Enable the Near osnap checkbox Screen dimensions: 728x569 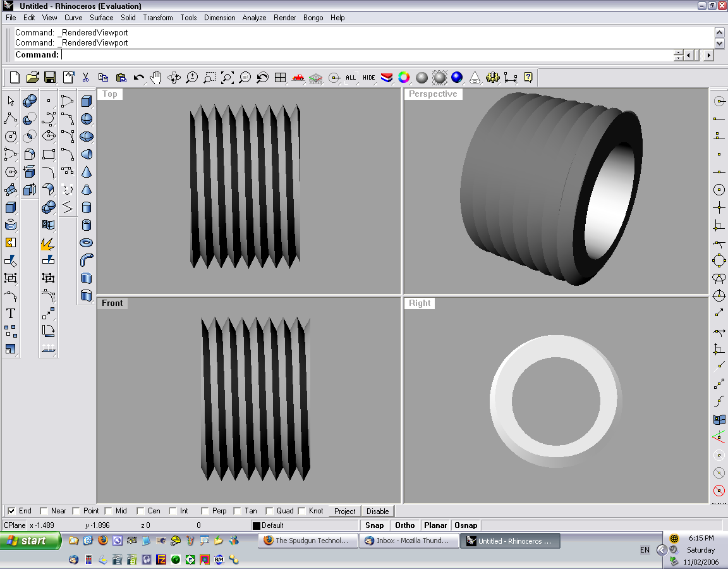(x=44, y=511)
